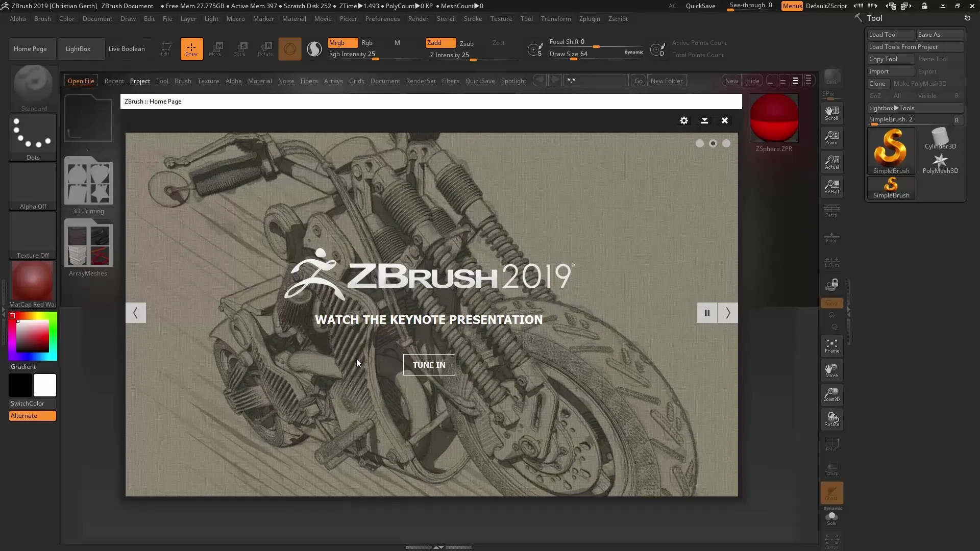
Task: Switch to the LightBox Texture tab
Action: point(208,81)
